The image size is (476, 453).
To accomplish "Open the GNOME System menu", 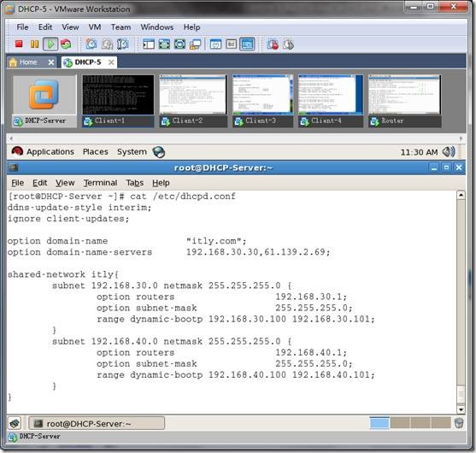I will [x=132, y=151].
